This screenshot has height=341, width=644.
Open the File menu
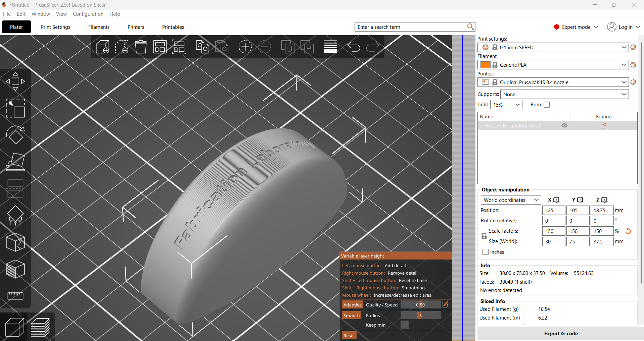coord(7,14)
